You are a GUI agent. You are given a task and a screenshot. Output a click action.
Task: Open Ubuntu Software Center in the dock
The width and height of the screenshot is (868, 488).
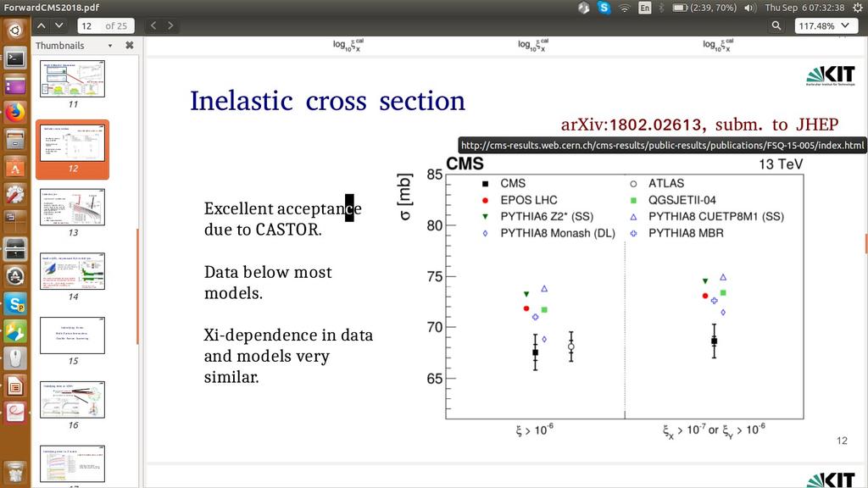[15, 167]
